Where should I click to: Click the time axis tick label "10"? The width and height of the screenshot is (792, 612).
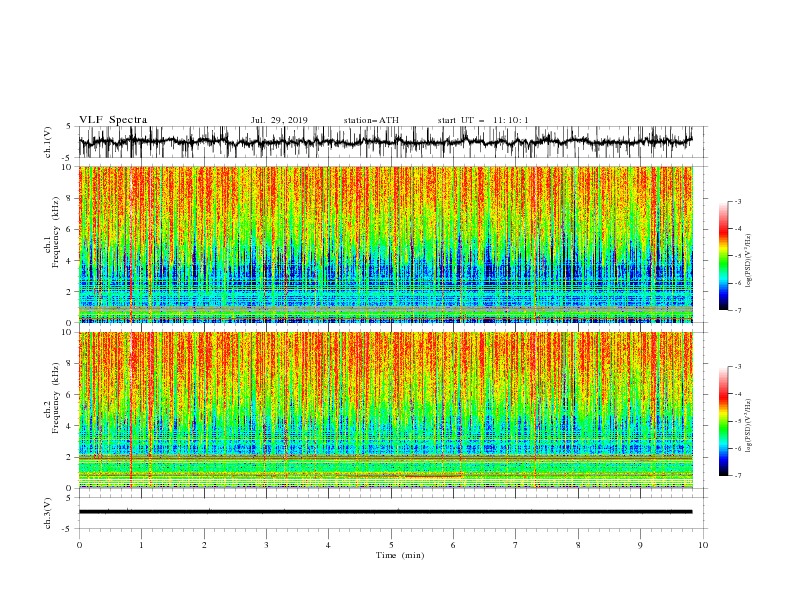tap(703, 545)
